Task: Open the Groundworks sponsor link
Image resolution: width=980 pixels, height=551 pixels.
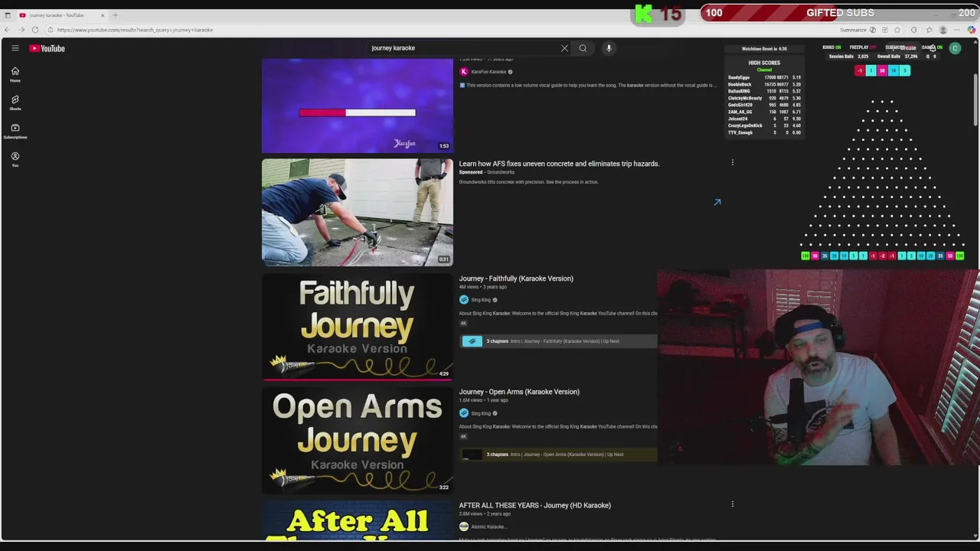Action: tap(501, 172)
